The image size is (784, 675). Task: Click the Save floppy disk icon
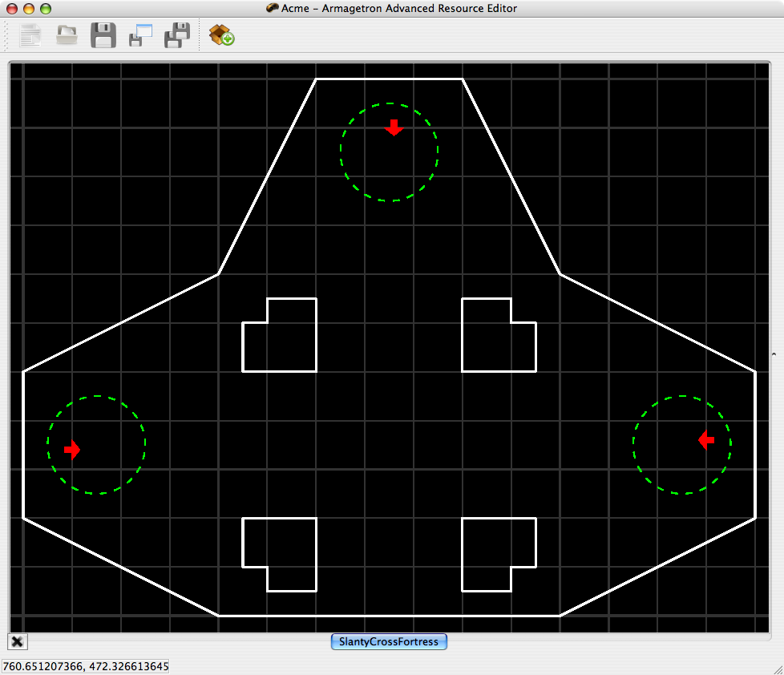[103, 35]
